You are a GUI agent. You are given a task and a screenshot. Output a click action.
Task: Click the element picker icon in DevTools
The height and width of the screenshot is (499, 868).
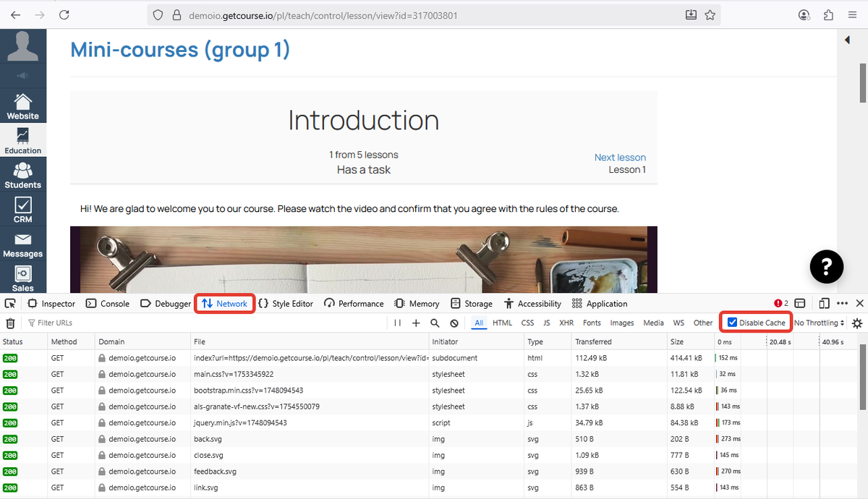[x=10, y=304]
